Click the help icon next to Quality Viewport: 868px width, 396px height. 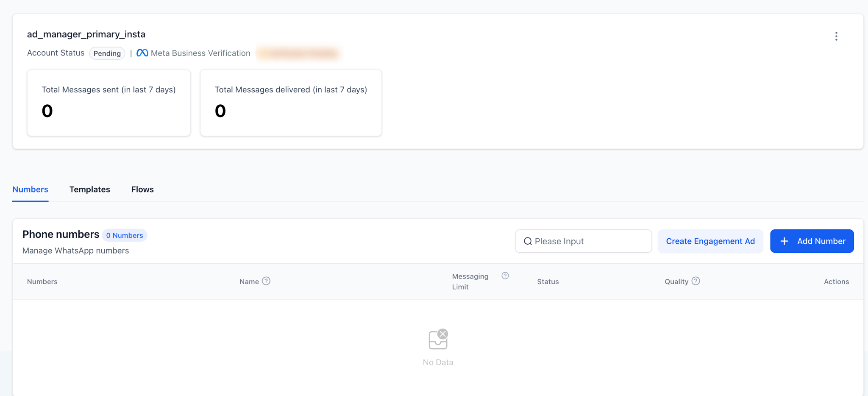[x=696, y=281]
